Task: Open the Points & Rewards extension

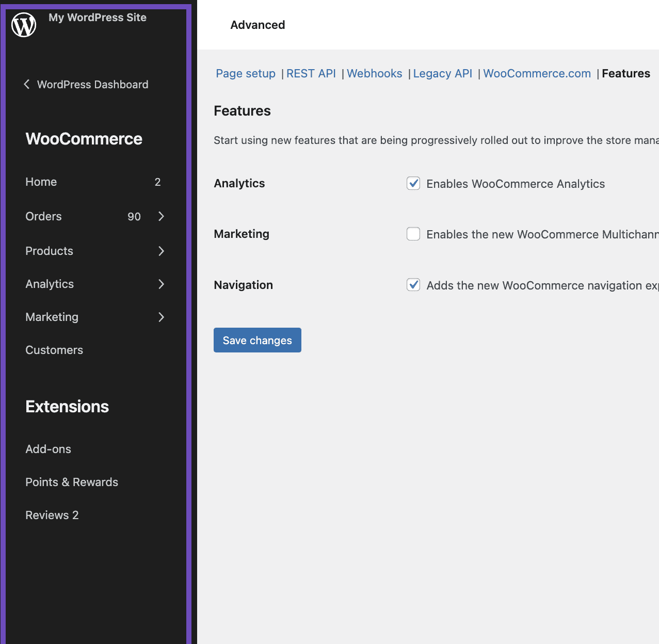Action: (x=72, y=482)
